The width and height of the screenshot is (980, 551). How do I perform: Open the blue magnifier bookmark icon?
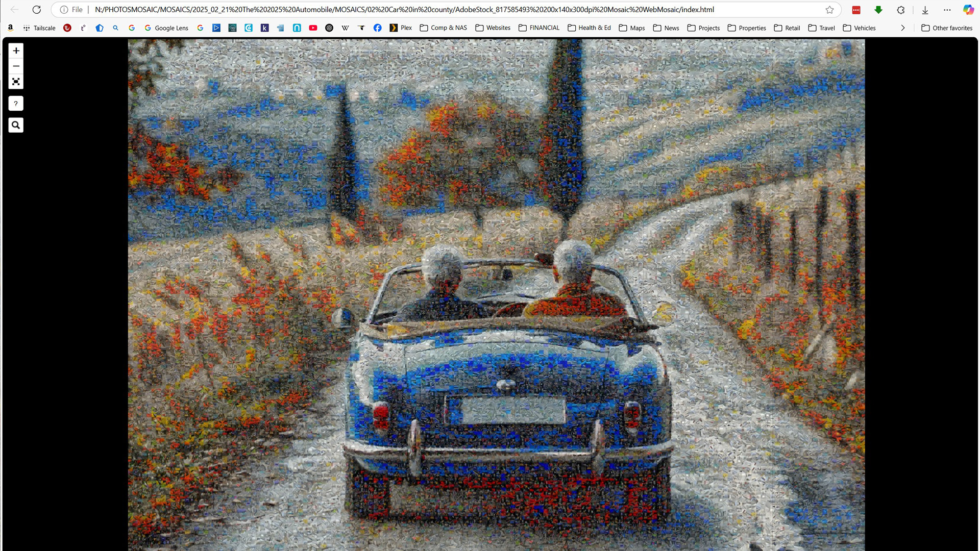(116, 28)
